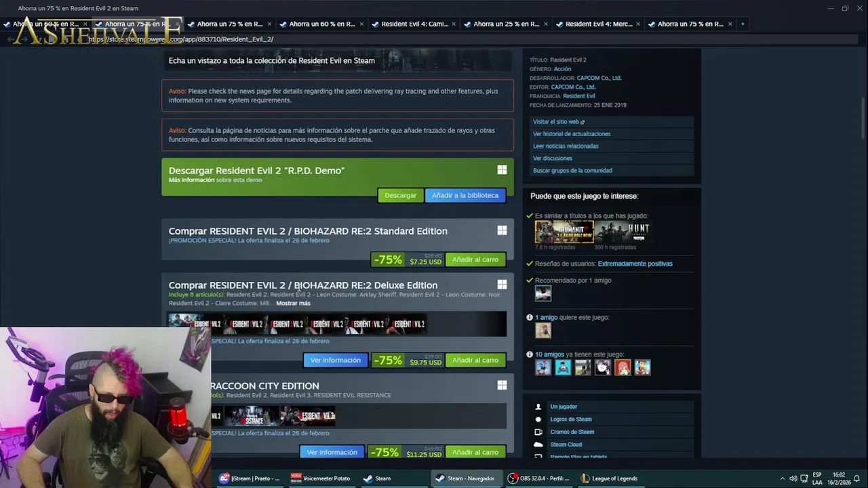The height and width of the screenshot is (488, 868).
Task: Close the "Ahorra un 25 % en R..." tab
Action: pyautogui.click(x=546, y=24)
